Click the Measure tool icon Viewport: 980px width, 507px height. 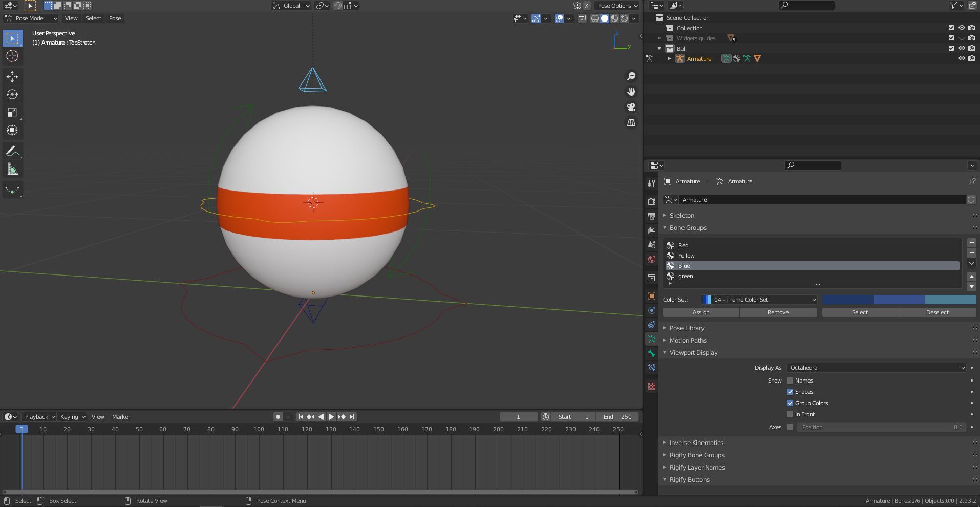(12, 167)
